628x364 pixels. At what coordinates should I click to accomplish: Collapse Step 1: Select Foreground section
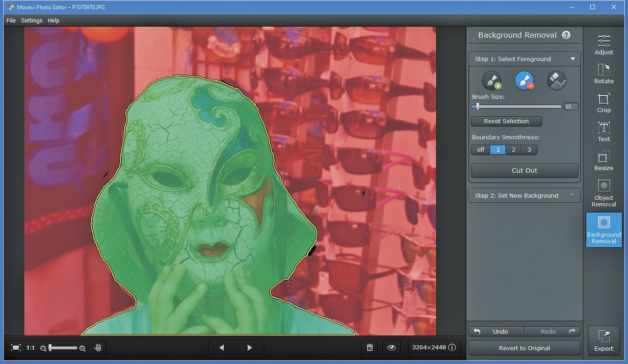click(x=524, y=59)
